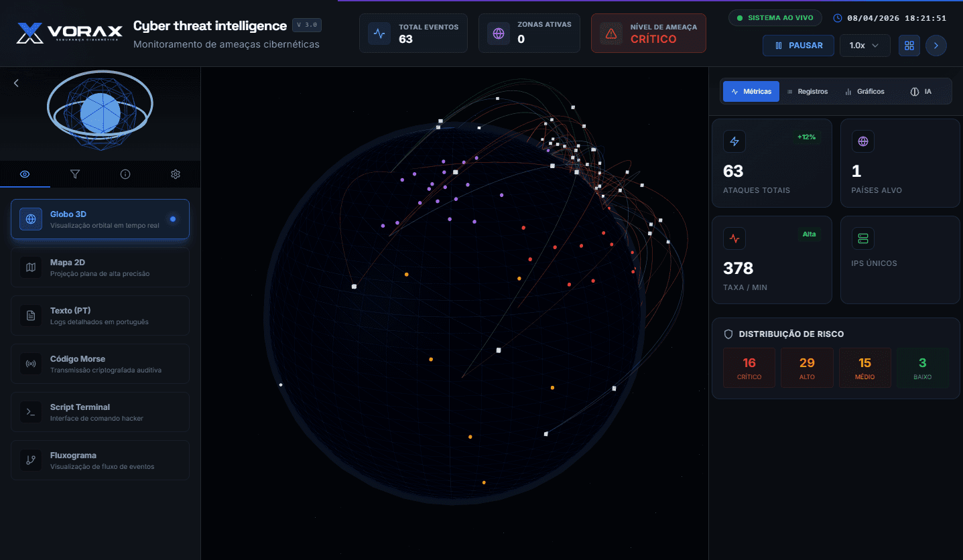The height and width of the screenshot is (560, 963).
Task: Click the threat level warning triangle icon
Action: click(x=611, y=33)
